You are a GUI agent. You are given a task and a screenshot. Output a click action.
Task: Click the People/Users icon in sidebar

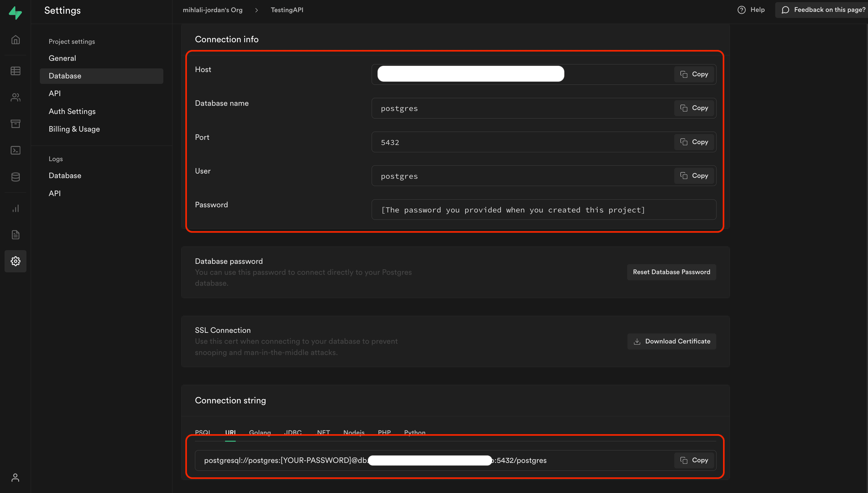click(16, 97)
